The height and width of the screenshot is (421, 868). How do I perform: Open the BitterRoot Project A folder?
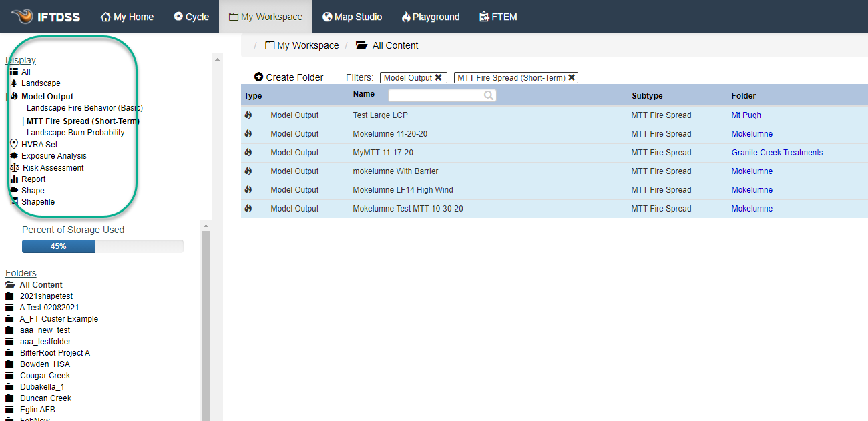click(x=48, y=353)
